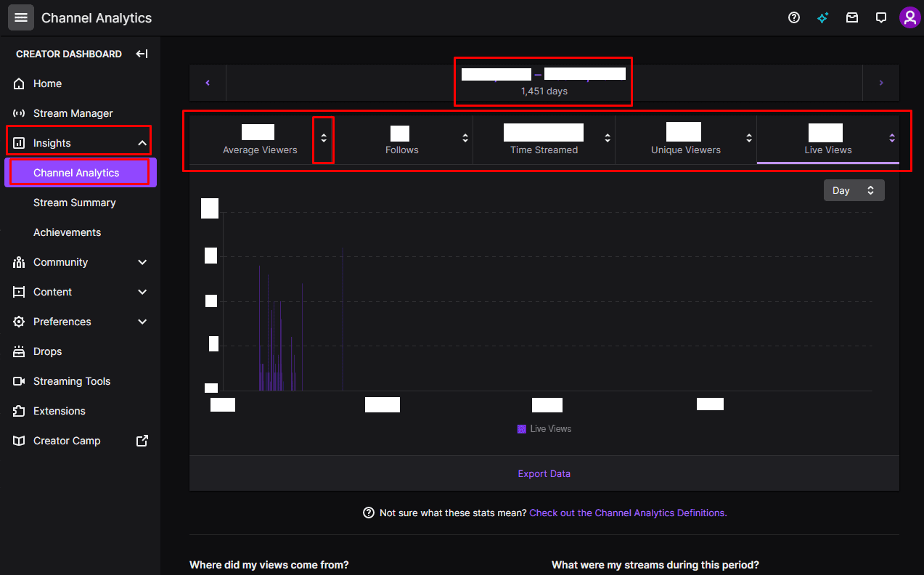This screenshot has height=575, width=924.
Task: Toggle the Live Views legend entry
Action: coord(544,429)
